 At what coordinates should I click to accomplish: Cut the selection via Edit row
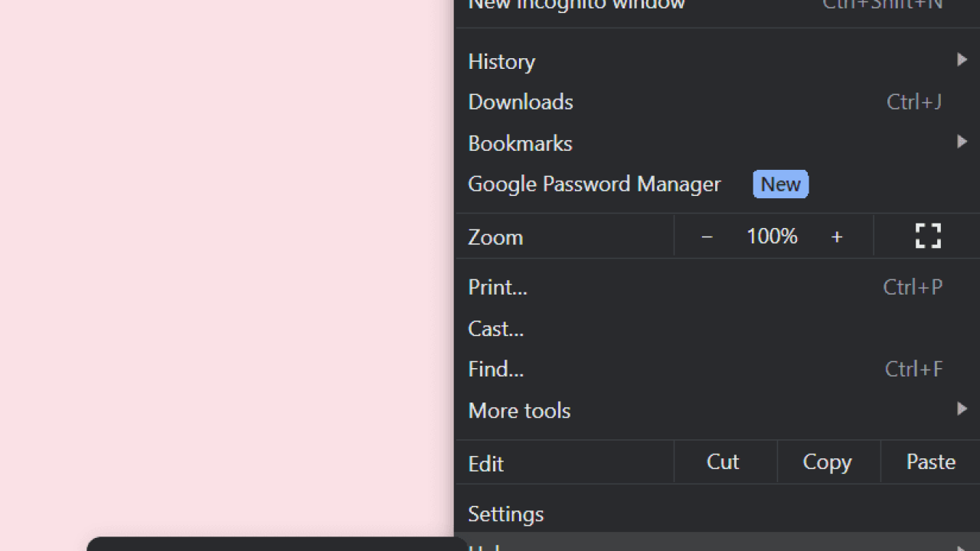click(722, 461)
